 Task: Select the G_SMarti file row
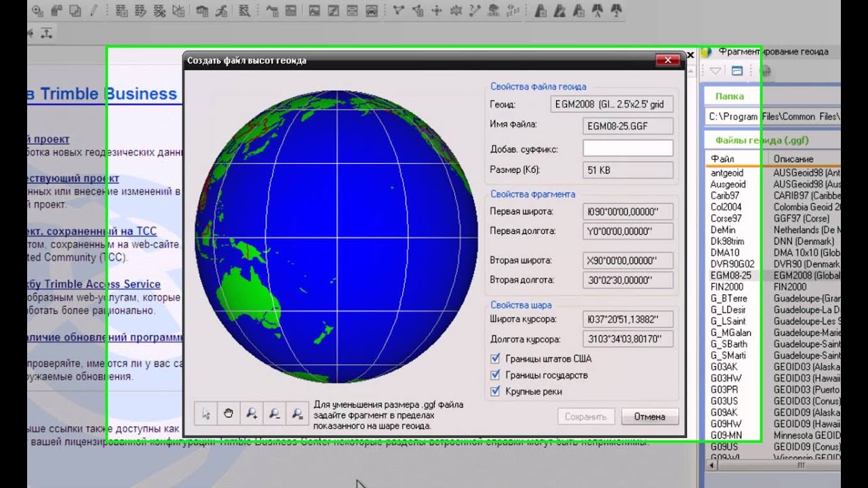click(773, 356)
